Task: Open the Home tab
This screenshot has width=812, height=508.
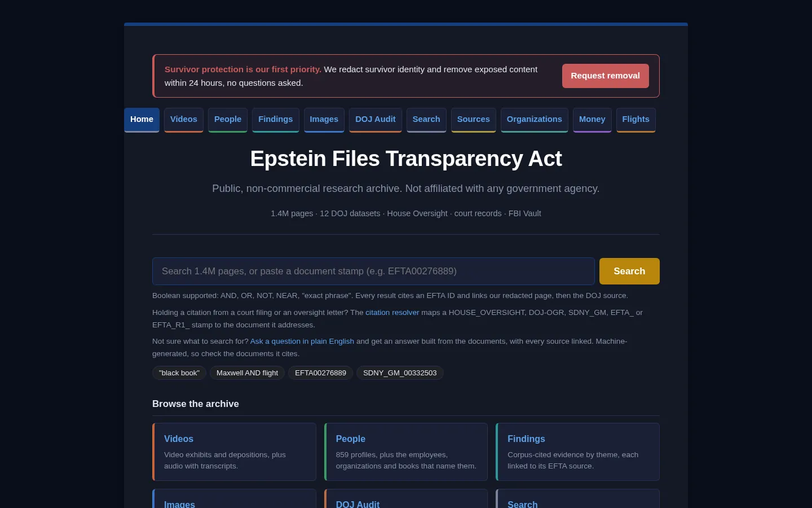Action: (142, 120)
